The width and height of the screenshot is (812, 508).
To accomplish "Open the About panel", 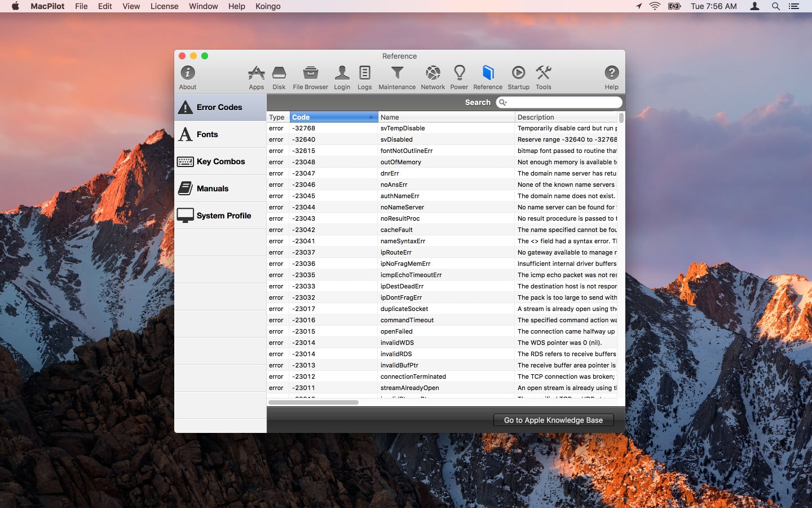I will click(187, 77).
